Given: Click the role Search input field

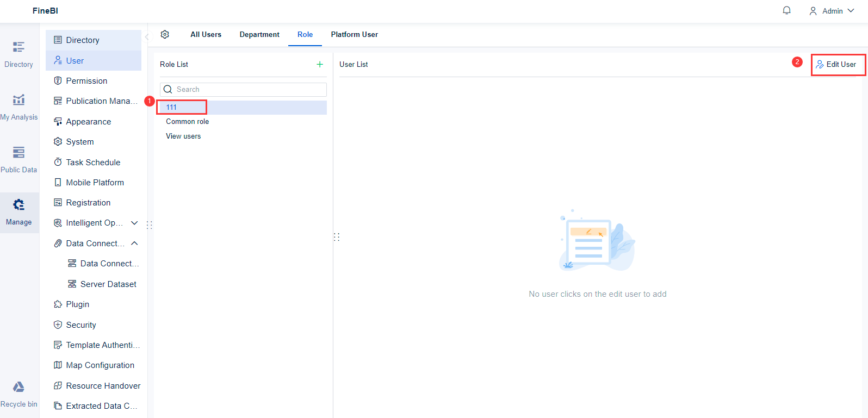Looking at the screenshot, I should (x=243, y=89).
